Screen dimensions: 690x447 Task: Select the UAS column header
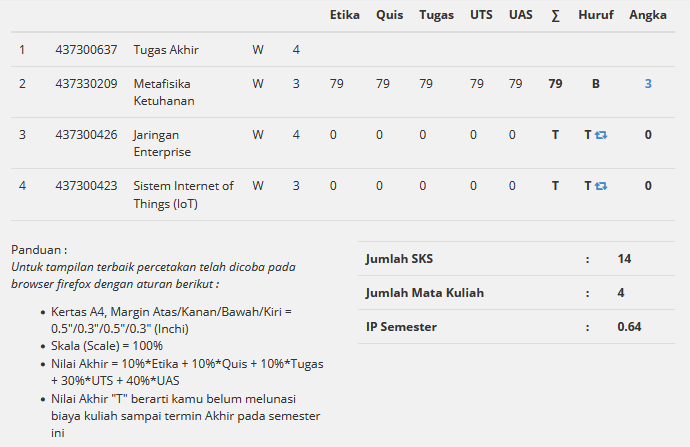pos(521,15)
